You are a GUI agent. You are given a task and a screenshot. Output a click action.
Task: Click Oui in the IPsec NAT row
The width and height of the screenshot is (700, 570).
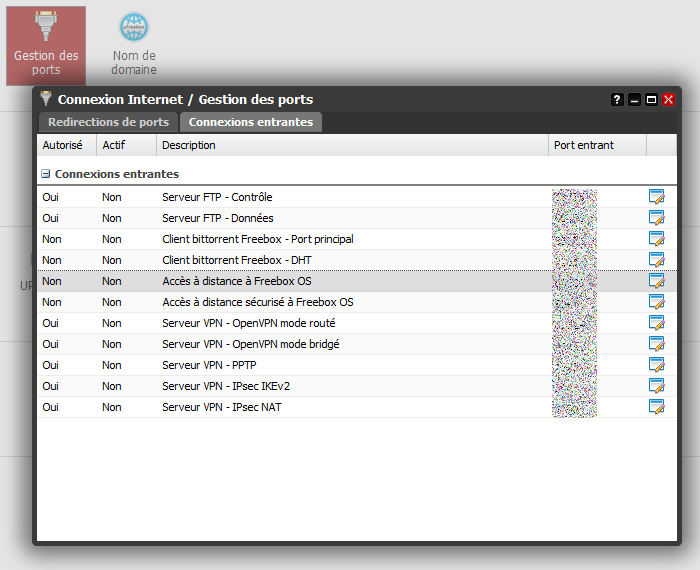coord(50,407)
